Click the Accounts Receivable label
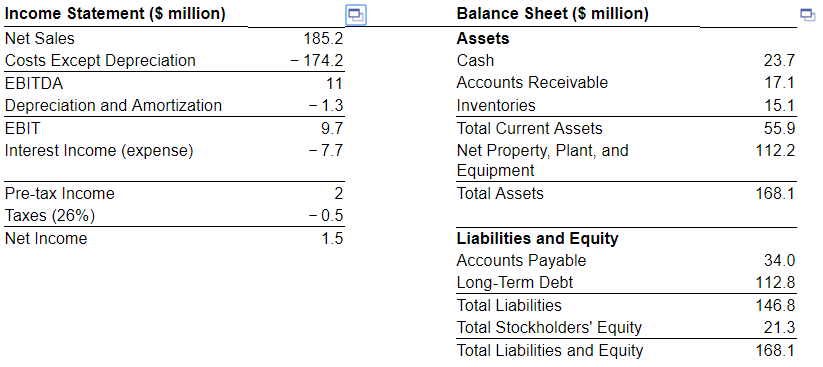 (532, 82)
